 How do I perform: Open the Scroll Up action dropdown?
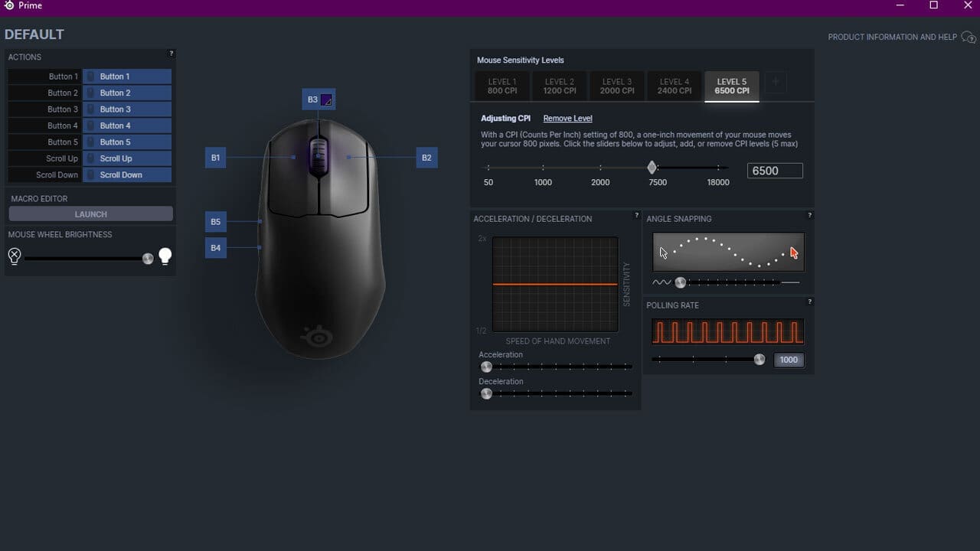click(126, 158)
